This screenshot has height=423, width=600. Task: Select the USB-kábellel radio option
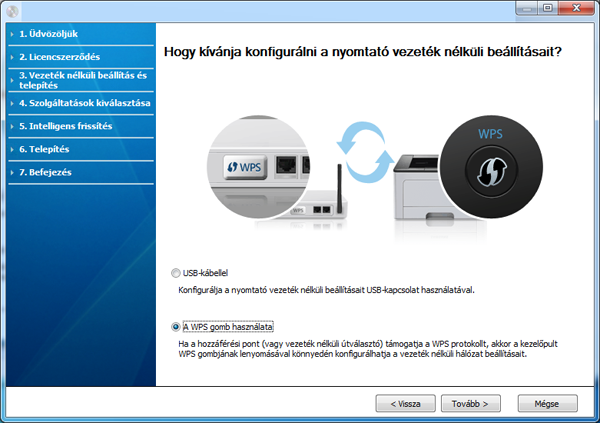tap(176, 272)
